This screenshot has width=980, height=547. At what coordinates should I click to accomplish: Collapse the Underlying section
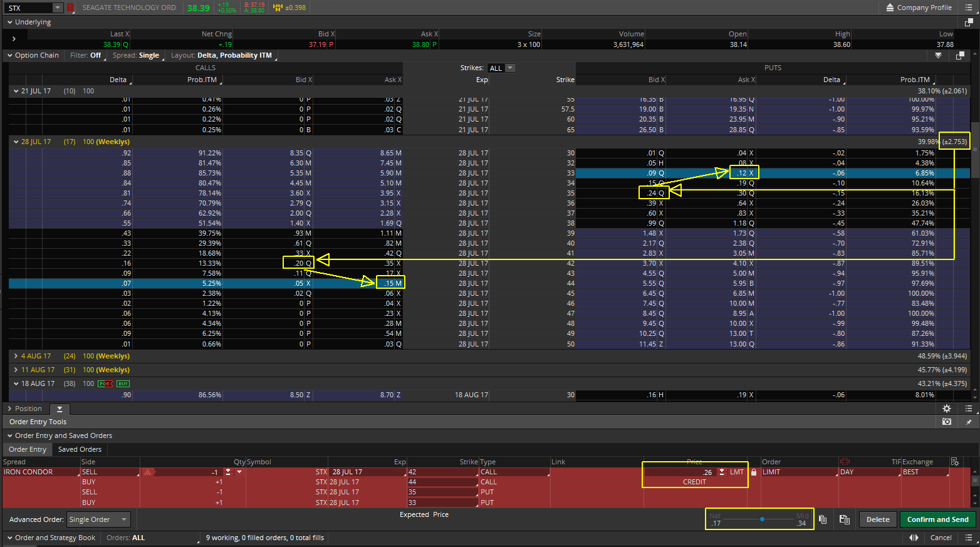(10, 22)
